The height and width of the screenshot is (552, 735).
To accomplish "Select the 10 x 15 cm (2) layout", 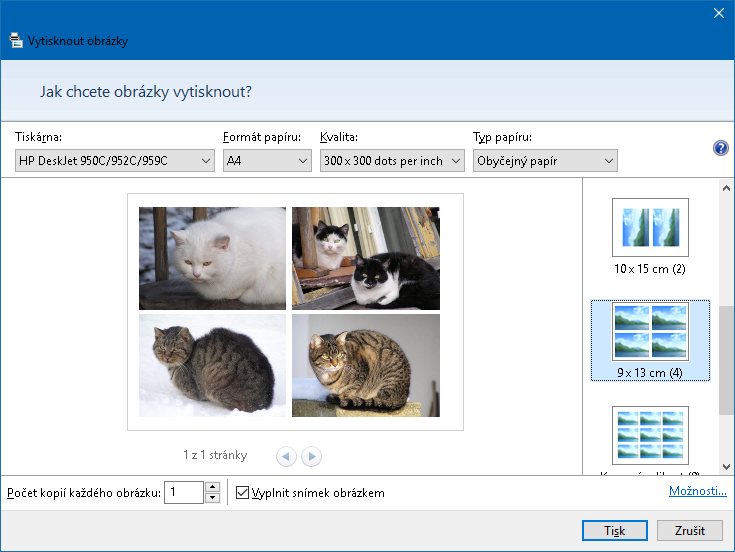I will click(650, 237).
